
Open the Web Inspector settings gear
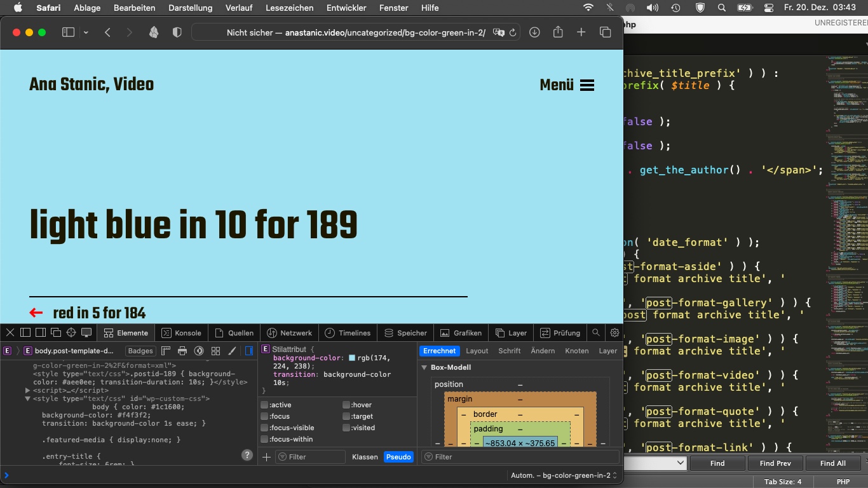pyautogui.click(x=614, y=332)
